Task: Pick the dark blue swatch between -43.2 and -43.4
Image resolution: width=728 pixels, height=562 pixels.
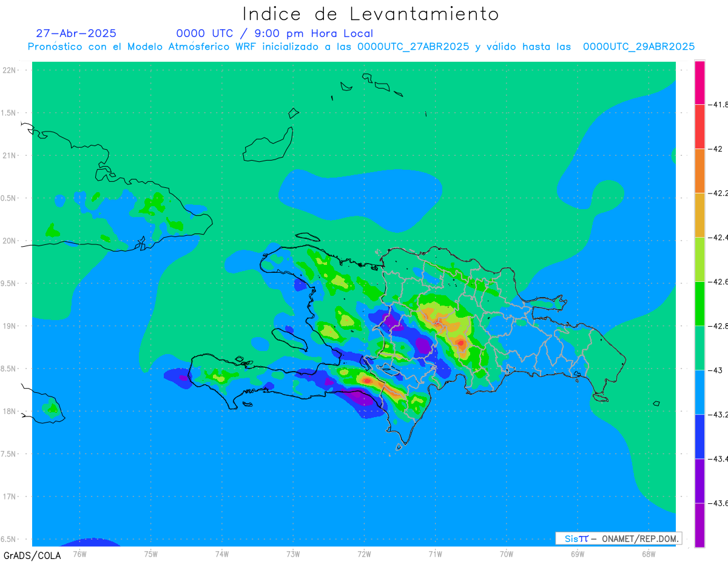Action: 699,436
